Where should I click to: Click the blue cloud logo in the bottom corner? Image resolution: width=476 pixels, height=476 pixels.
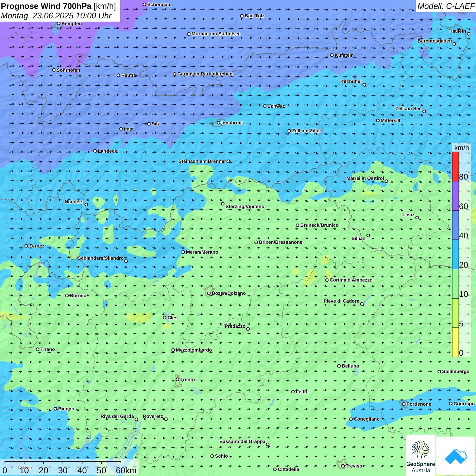point(456,456)
